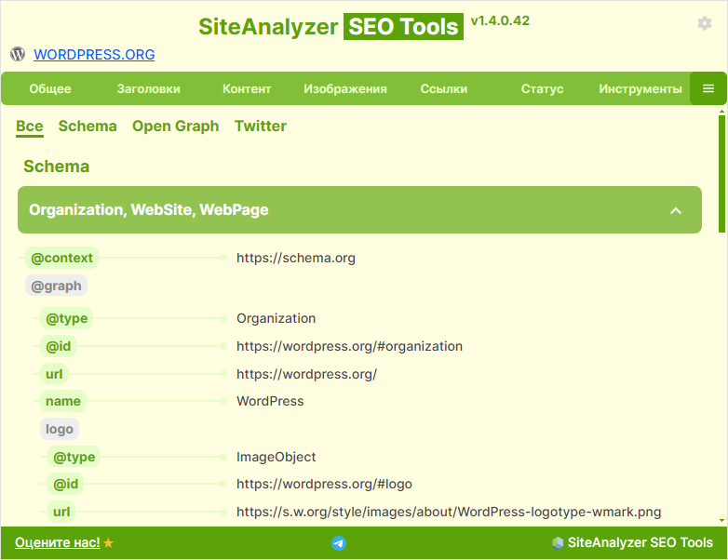728x560 pixels.
Task: Open the Статус tab
Action: tap(542, 88)
